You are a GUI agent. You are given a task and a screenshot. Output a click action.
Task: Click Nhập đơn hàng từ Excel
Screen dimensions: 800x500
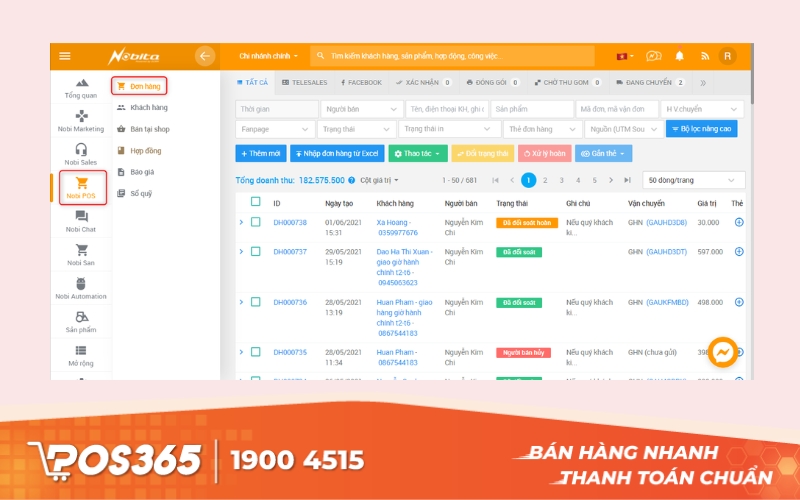tap(337, 154)
